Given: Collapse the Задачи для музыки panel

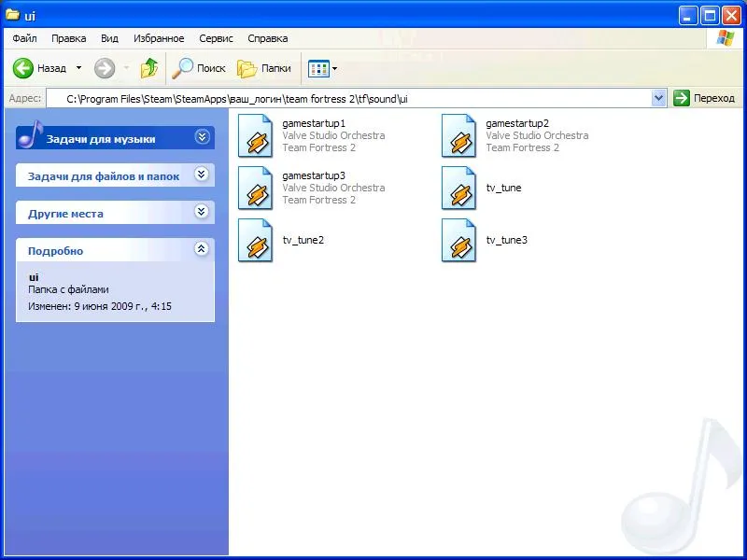Looking at the screenshot, I should click(x=202, y=137).
